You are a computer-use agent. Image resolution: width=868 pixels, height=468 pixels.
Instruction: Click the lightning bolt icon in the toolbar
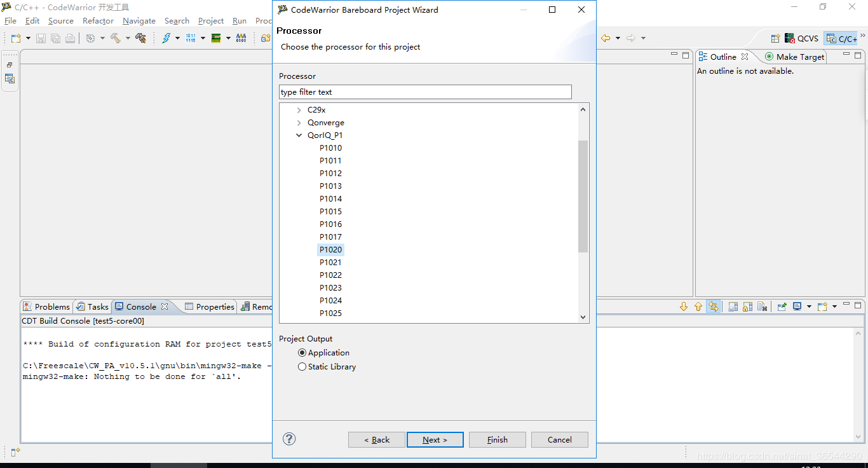coord(166,38)
